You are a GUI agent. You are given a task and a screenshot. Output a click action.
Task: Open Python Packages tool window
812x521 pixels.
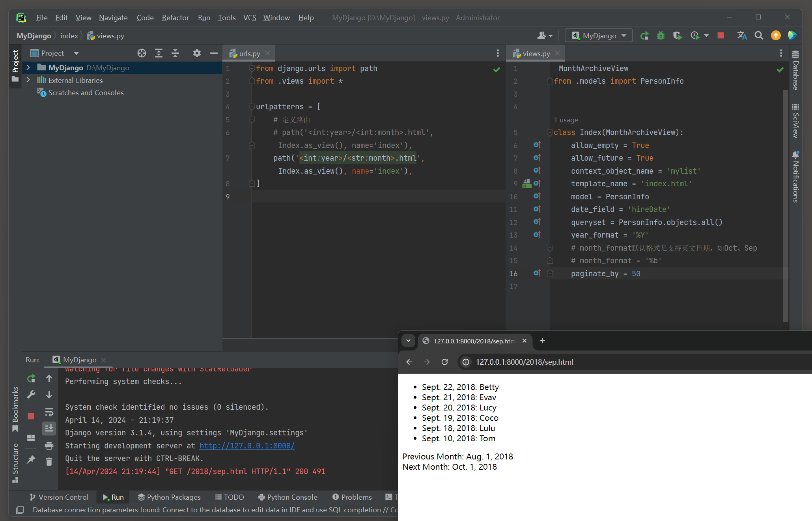169,497
